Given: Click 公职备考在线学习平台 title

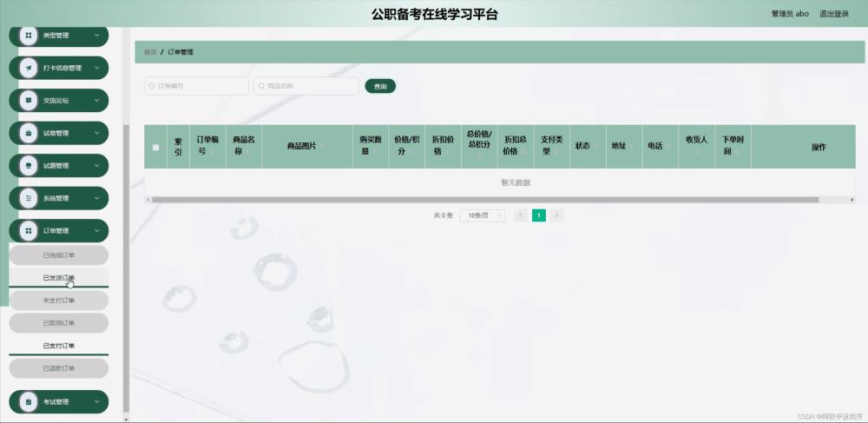Looking at the screenshot, I should [x=434, y=15].
